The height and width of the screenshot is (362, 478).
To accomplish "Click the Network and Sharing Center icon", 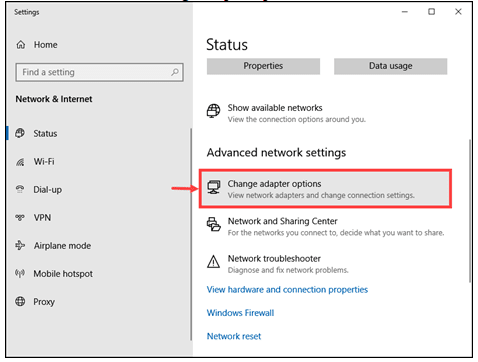I will (x=213, y=224).
